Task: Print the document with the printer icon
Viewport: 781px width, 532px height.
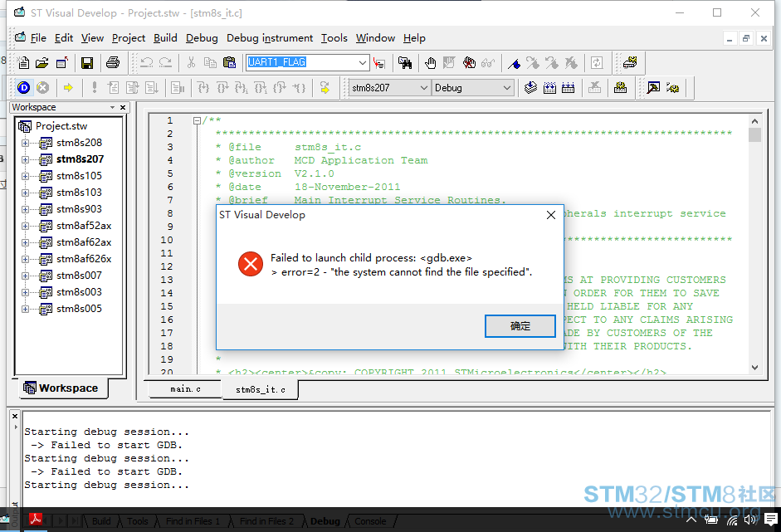Action: pyautogui.click(x=113, y=62)
